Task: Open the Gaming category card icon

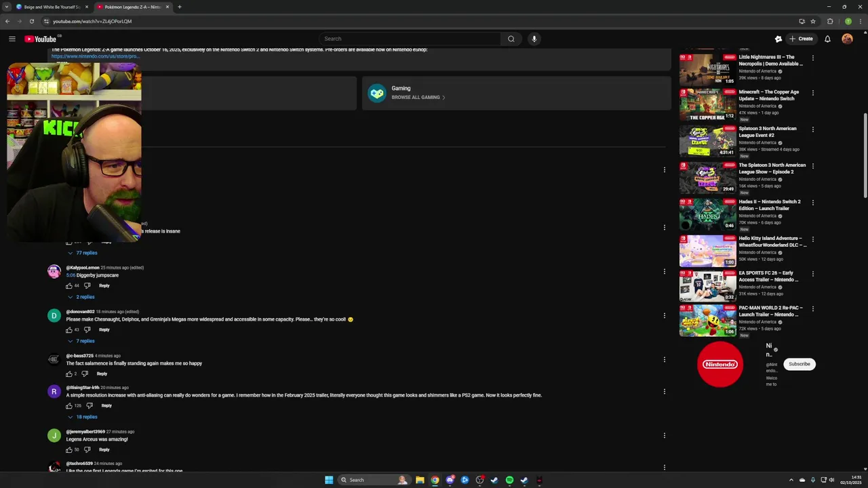Action: pyautogui.click(x=377, y=93)
